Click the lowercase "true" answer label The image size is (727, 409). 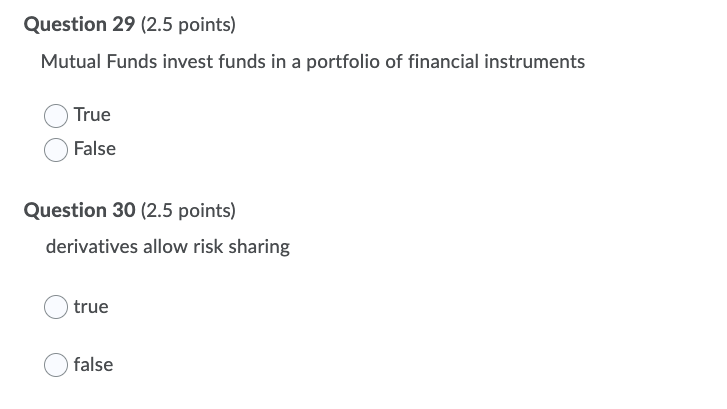pos(91,307)
